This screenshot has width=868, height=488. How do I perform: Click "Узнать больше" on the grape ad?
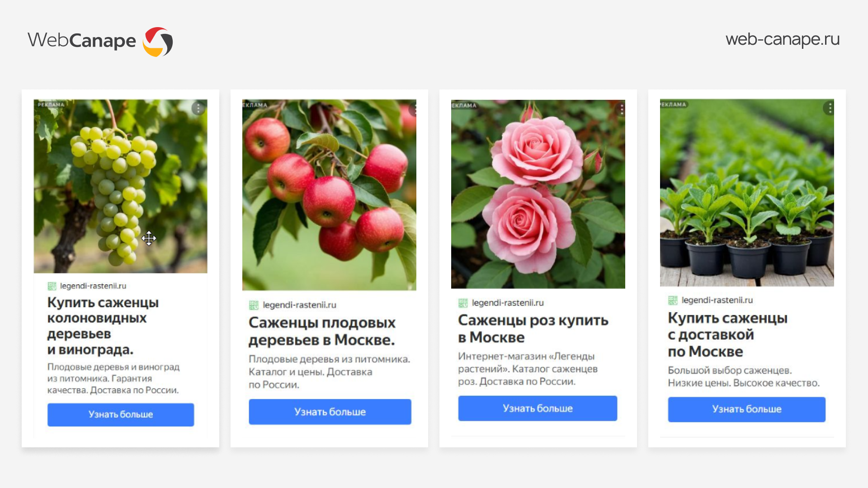point(121,414)
